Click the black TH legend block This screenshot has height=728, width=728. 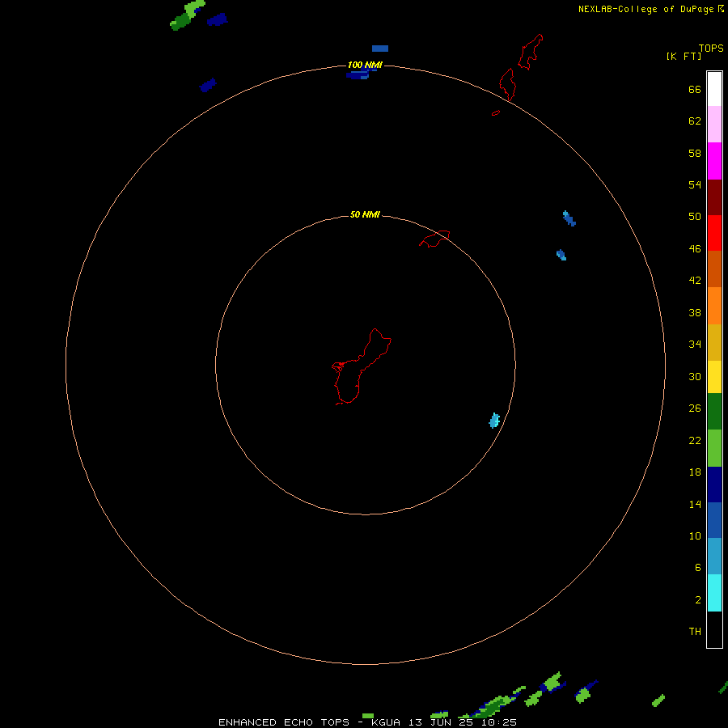(x=714, y=629)
